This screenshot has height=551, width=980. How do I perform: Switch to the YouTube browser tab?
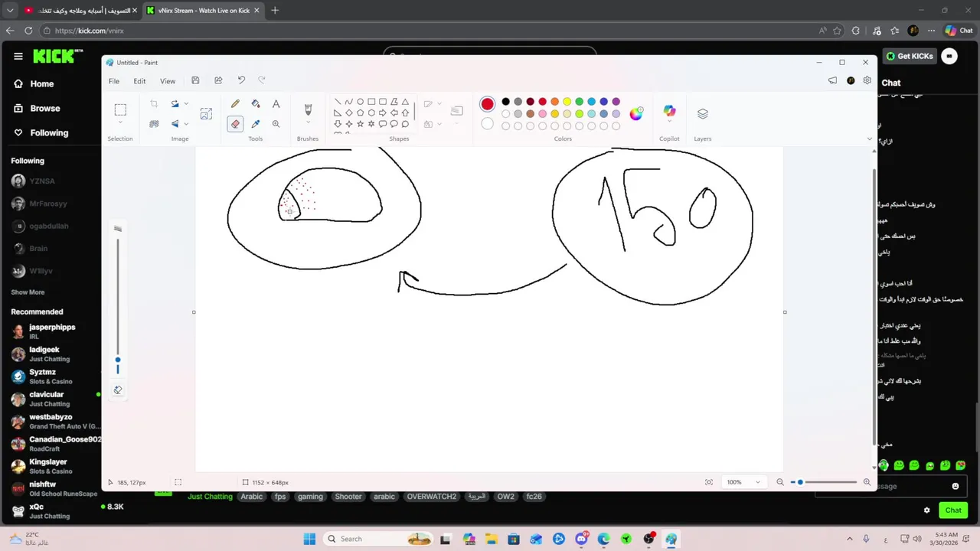[x=80, y=11]
